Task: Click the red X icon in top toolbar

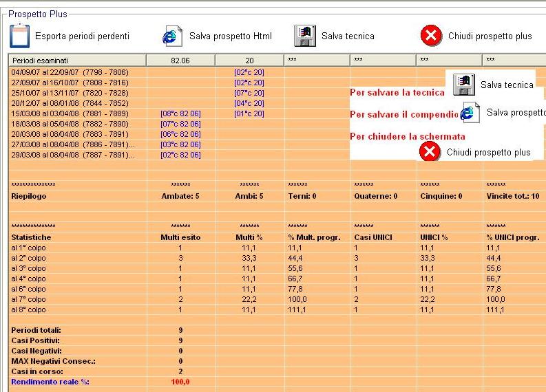Action: click(x=431, y=36)
